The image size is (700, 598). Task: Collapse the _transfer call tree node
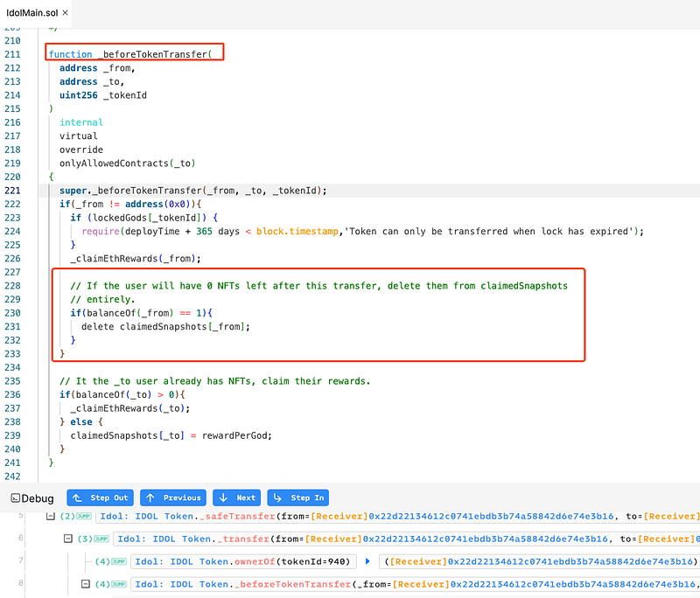coord(68,539)
